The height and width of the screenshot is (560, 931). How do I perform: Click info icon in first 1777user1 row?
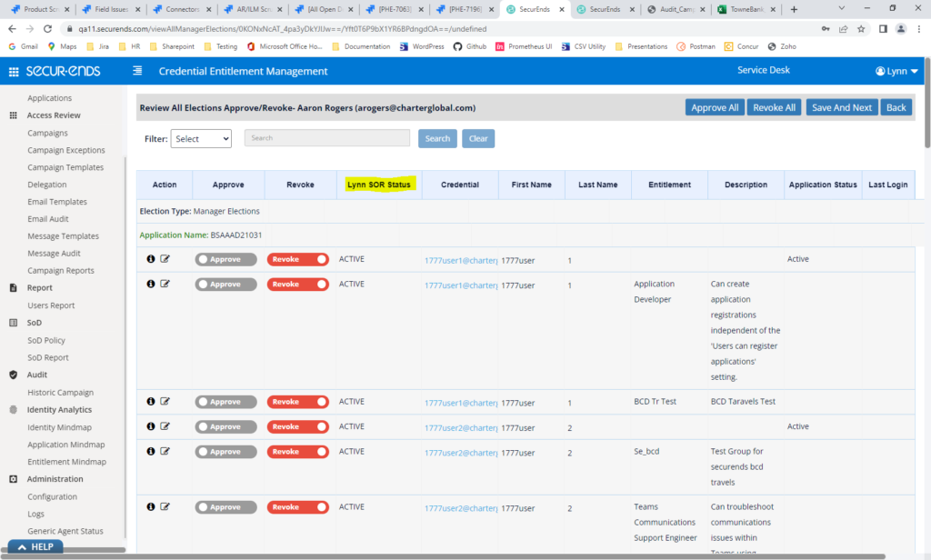(151, 259)
